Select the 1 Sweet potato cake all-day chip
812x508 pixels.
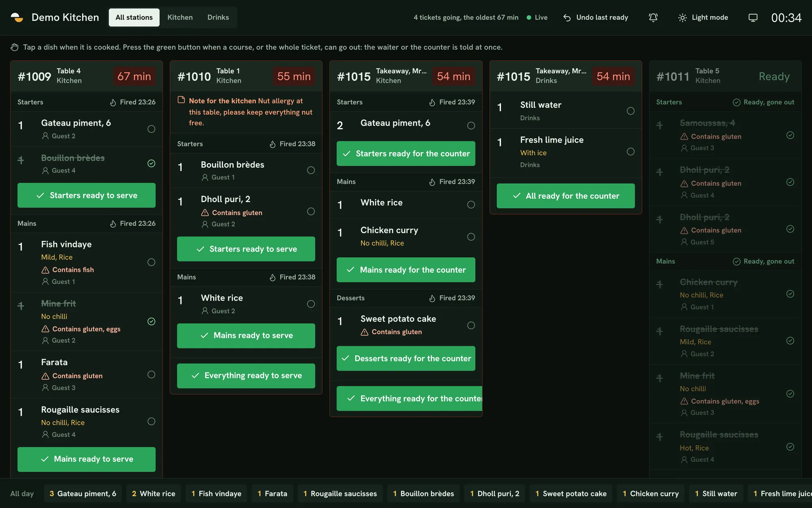coord(571,493)
